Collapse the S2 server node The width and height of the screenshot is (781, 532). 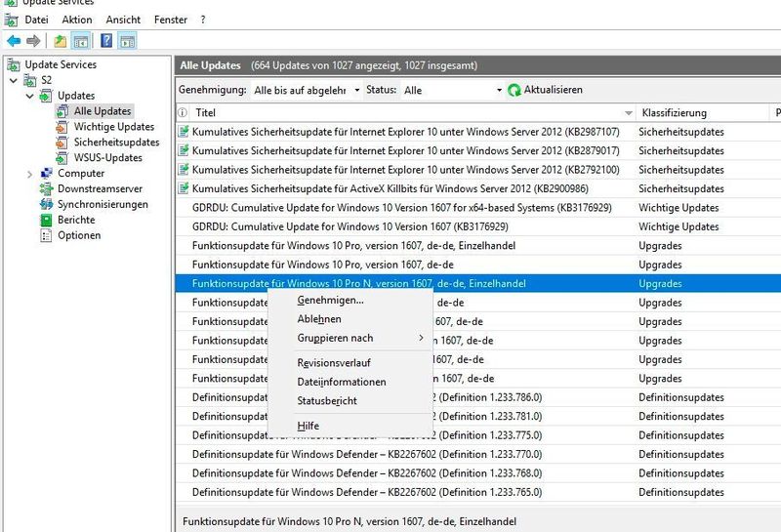[x=14, y=80]
